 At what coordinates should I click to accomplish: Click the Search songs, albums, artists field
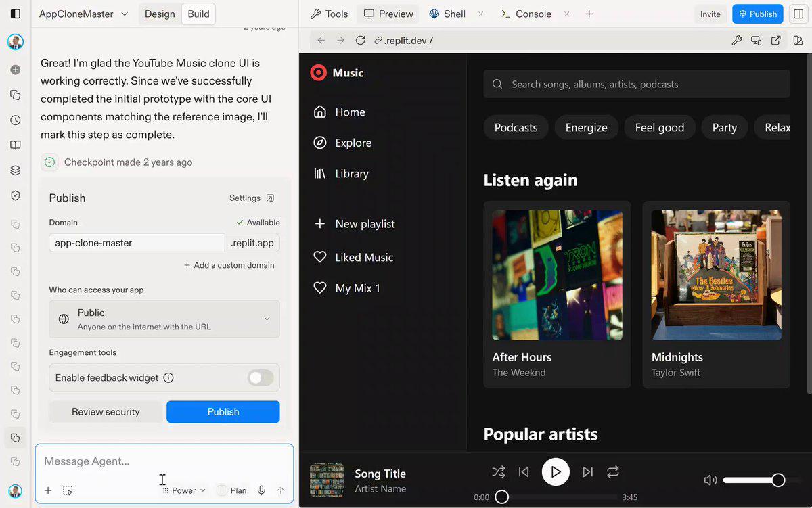[637, 84]
